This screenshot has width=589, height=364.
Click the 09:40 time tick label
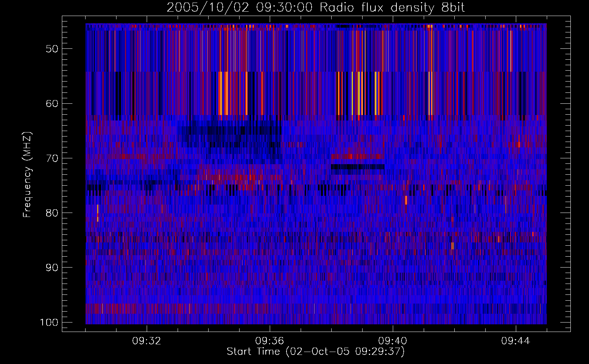pos(393,341)
